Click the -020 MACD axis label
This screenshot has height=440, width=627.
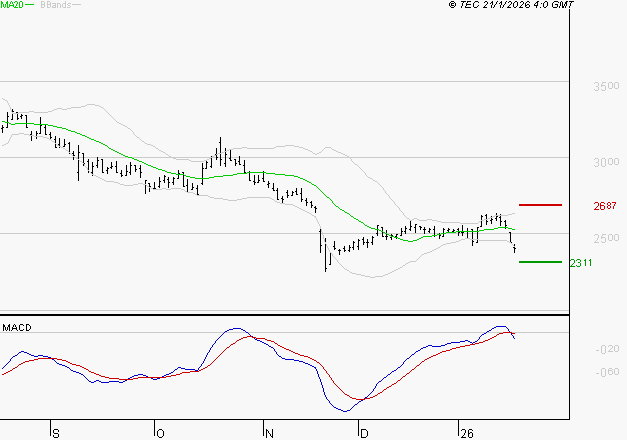605,349
